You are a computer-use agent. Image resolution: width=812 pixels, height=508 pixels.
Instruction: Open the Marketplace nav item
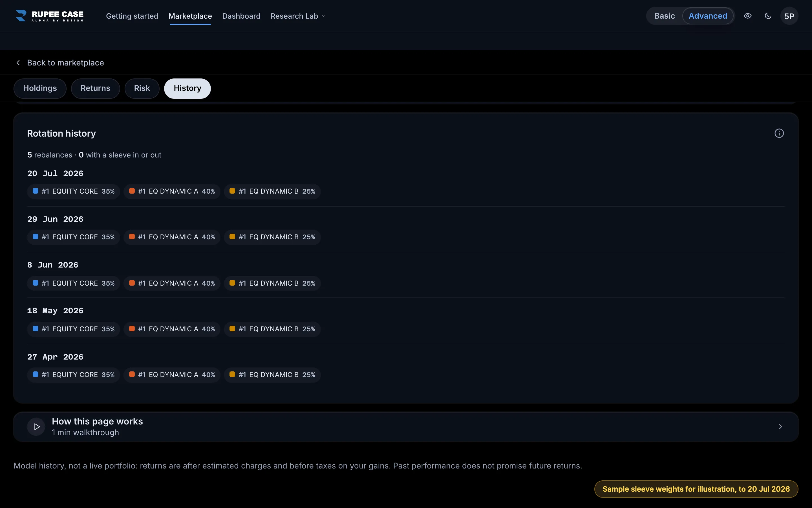click(x=190, y=16)
